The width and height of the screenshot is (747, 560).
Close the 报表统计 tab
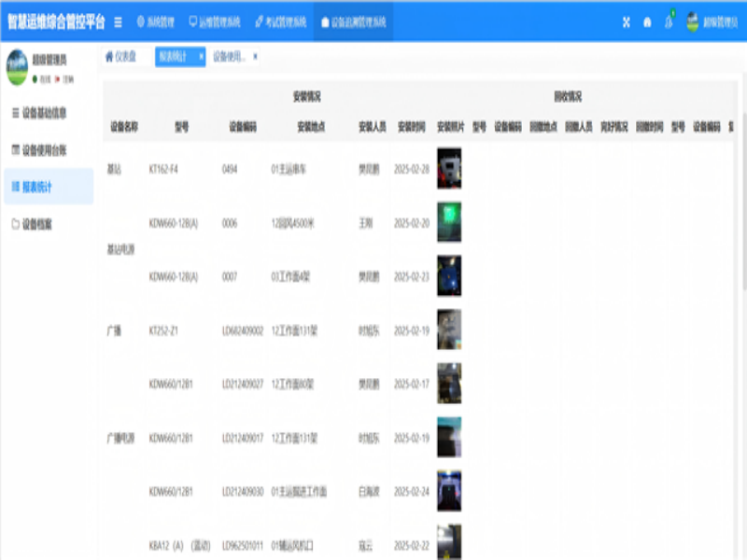201,56
